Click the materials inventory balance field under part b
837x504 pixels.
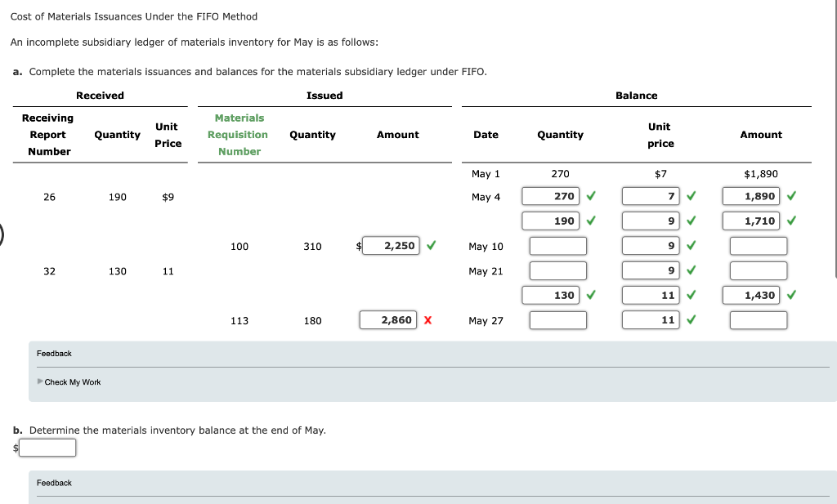click(47, 447)
